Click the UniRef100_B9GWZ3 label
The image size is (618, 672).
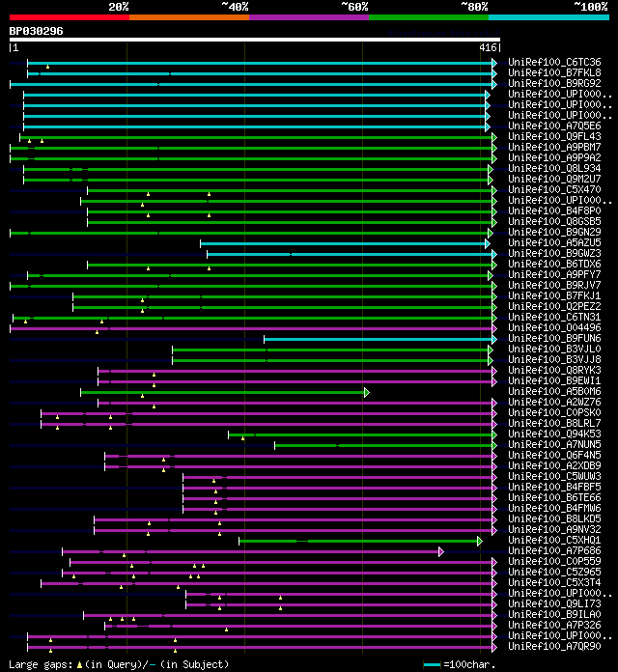pyautogui.click(x=554, y=253)
